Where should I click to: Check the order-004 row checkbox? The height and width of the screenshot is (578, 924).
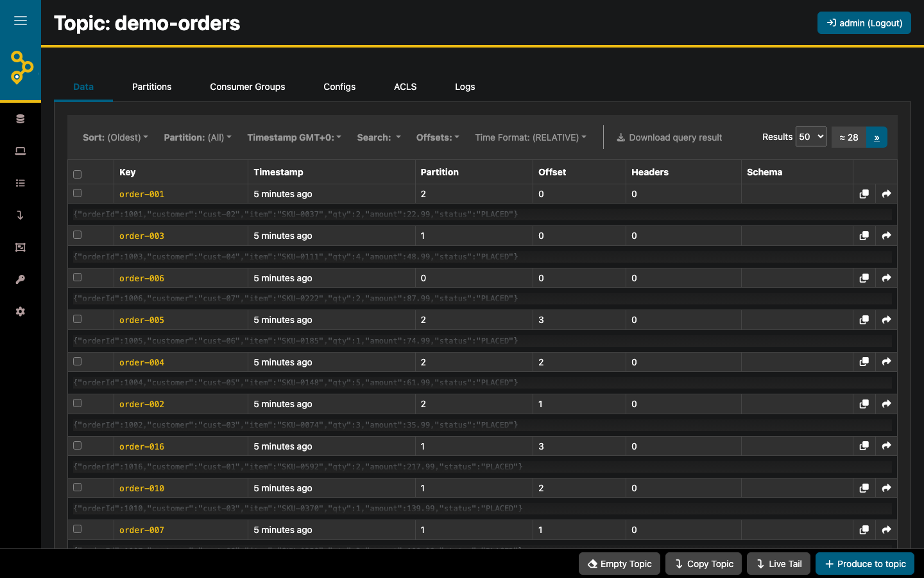point(78,361)
